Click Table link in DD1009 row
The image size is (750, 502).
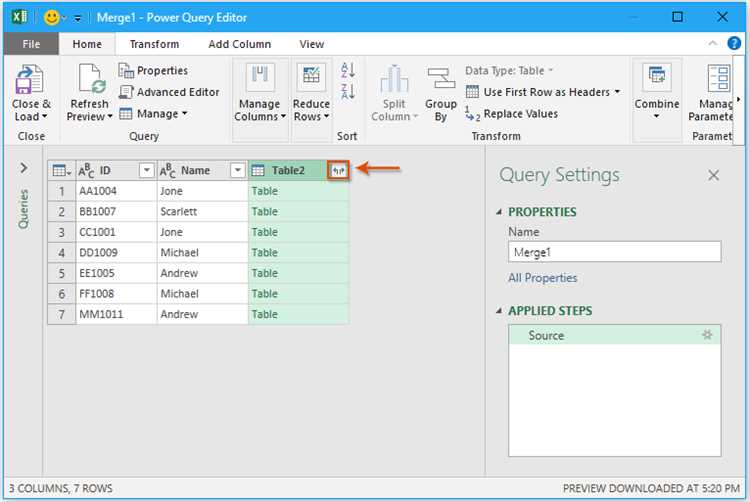pos(265,252)
